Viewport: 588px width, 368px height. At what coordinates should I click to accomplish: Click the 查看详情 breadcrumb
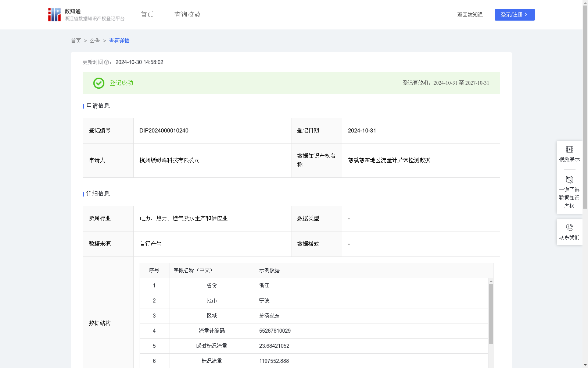119,41
